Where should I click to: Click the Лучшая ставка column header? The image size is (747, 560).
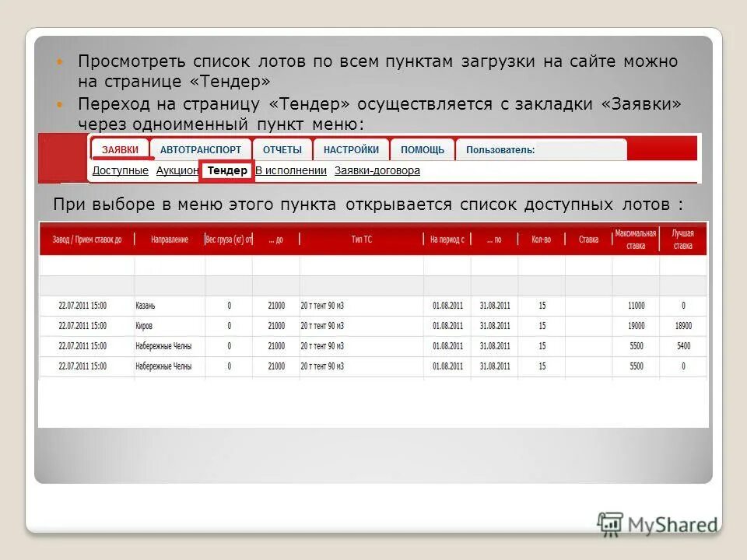tap(682, 240)
